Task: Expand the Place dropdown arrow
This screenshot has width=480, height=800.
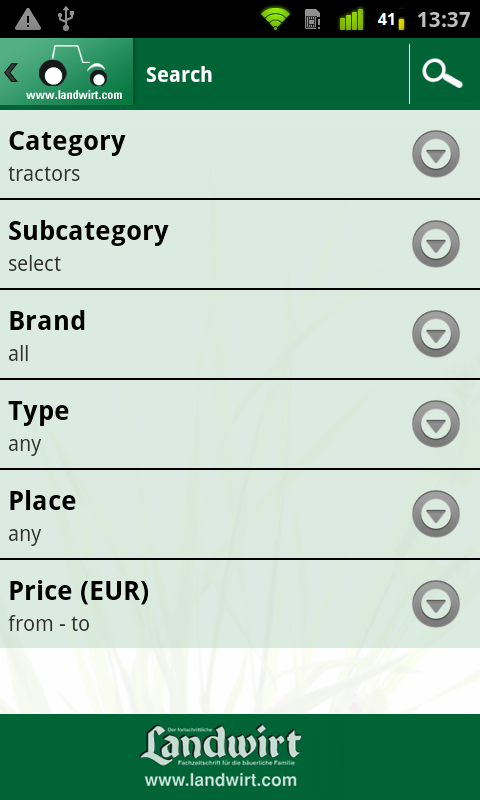Action: tap(436, 514)
